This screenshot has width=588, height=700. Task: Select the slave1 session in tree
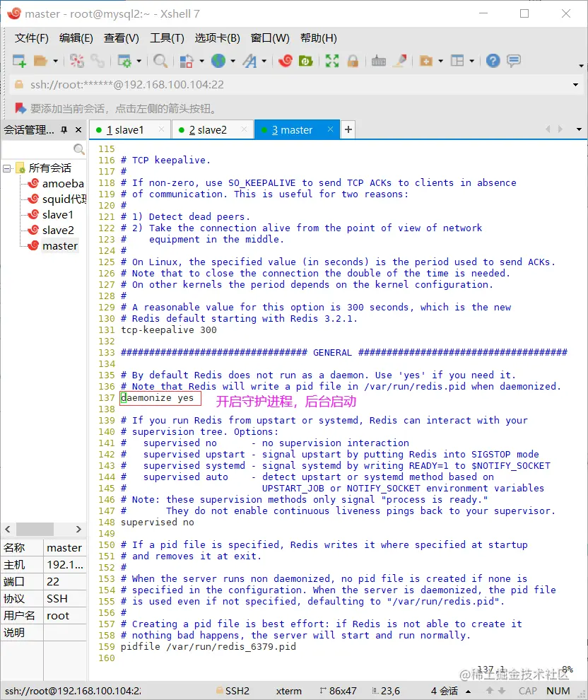[57, 215]
